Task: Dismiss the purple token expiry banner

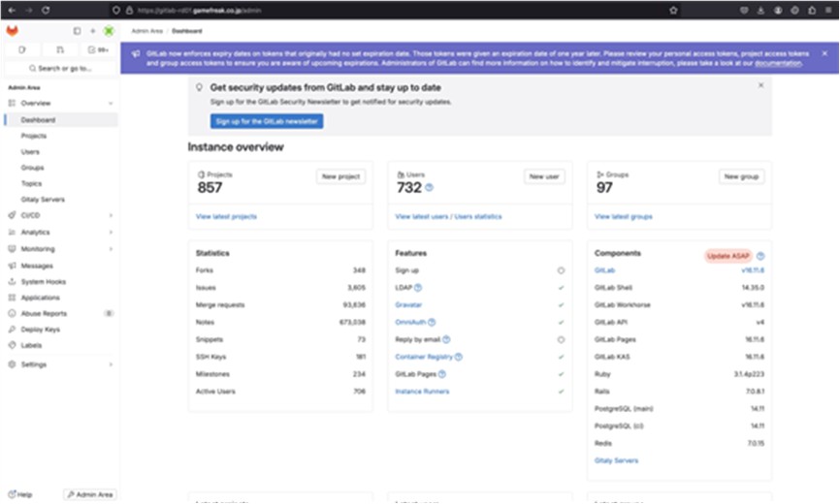Action: click(x=824, y=53)
